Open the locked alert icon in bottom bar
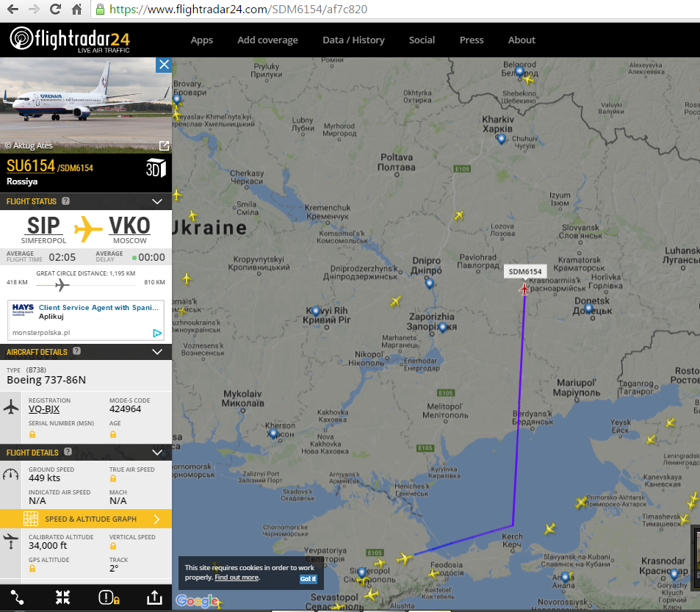This screenshot has width=700, height=612. pos(109,597)
